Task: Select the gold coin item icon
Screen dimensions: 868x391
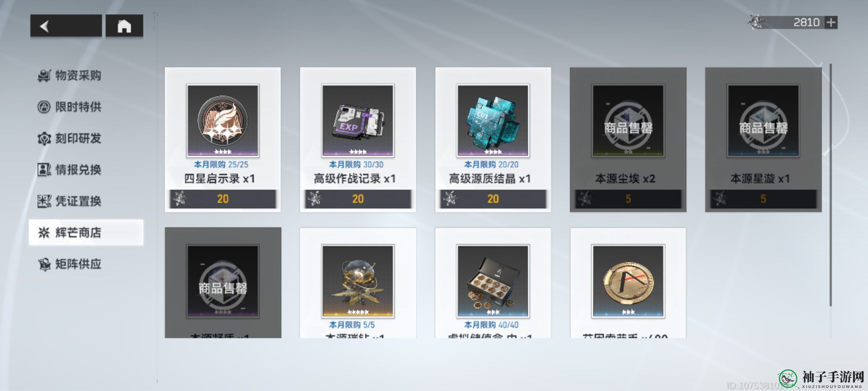Action: tap(628, 281)
